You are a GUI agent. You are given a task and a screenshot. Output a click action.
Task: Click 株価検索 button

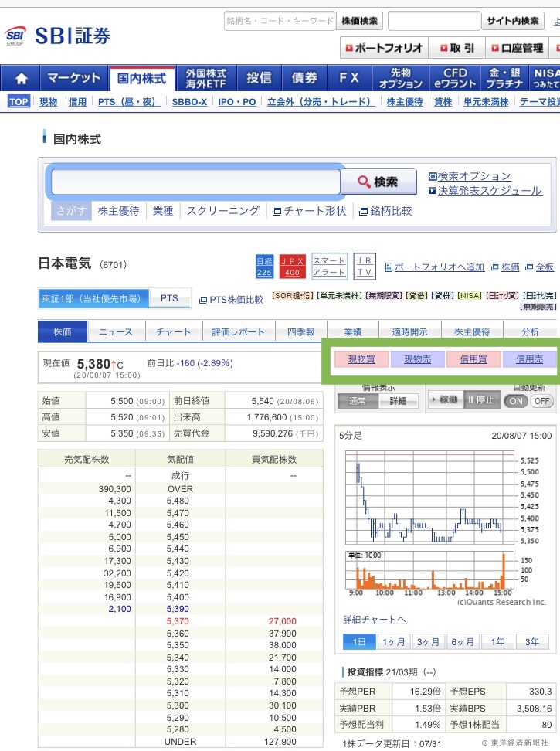(x=359, y=21)
